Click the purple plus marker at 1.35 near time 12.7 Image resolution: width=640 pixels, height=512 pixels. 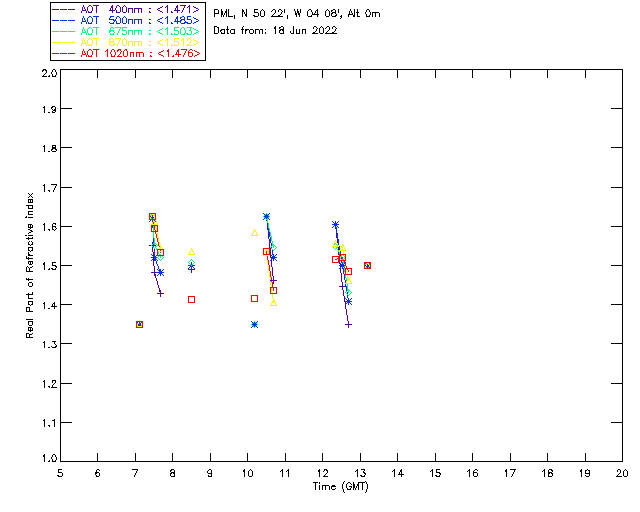(x=348, y=325)
